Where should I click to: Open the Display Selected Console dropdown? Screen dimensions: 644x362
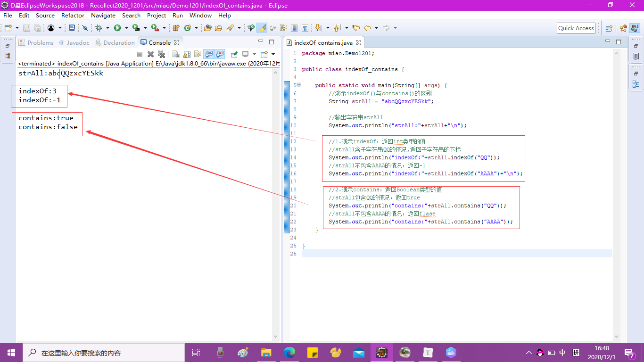[254, 54]
